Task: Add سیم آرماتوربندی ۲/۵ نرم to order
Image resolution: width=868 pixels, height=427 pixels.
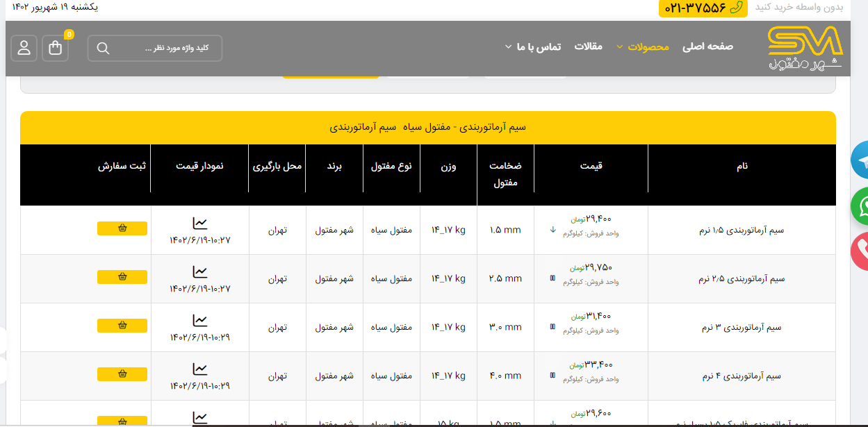Action: click(122, 277)
